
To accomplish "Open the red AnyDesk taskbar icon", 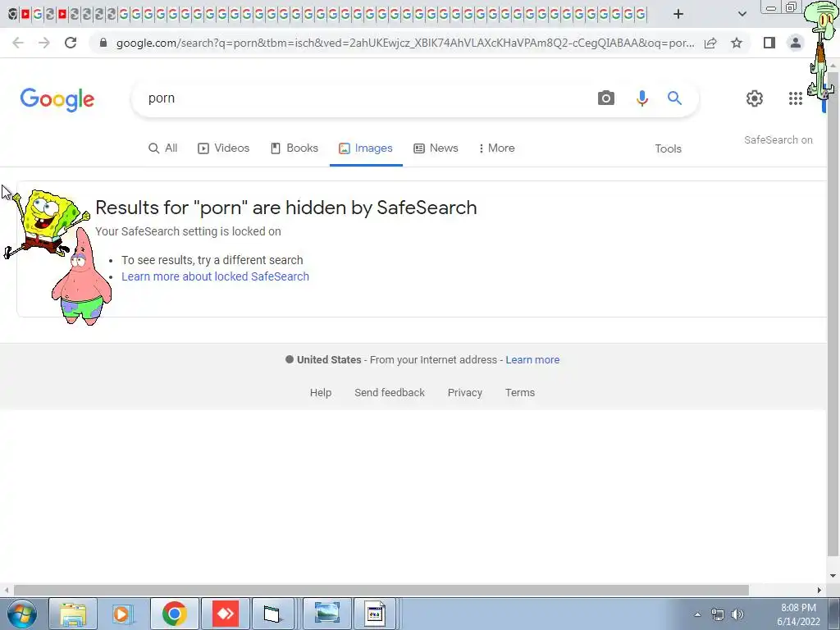I will [x=226, y=614].
